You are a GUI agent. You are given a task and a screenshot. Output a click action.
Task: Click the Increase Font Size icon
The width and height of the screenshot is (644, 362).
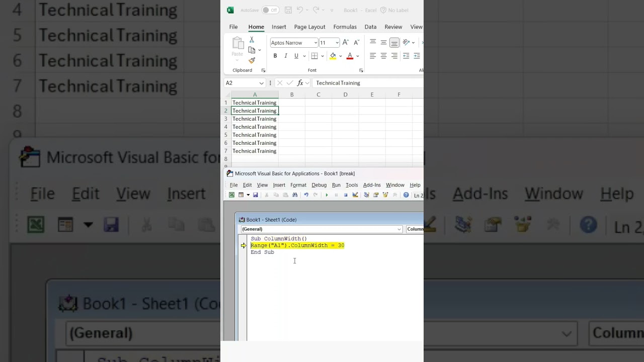point(346,43)
